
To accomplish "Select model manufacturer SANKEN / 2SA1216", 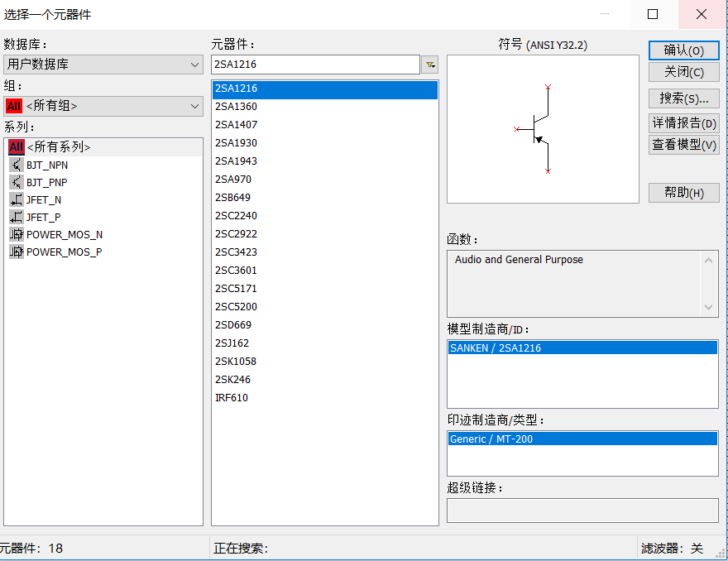I will (x=582, y=348).
